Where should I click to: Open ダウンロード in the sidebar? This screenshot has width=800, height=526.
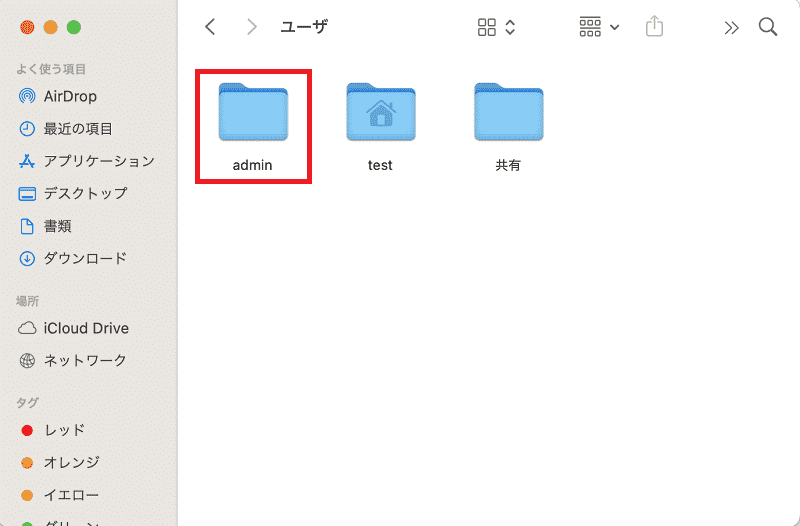pyautogui.click(x=72, y=258)
